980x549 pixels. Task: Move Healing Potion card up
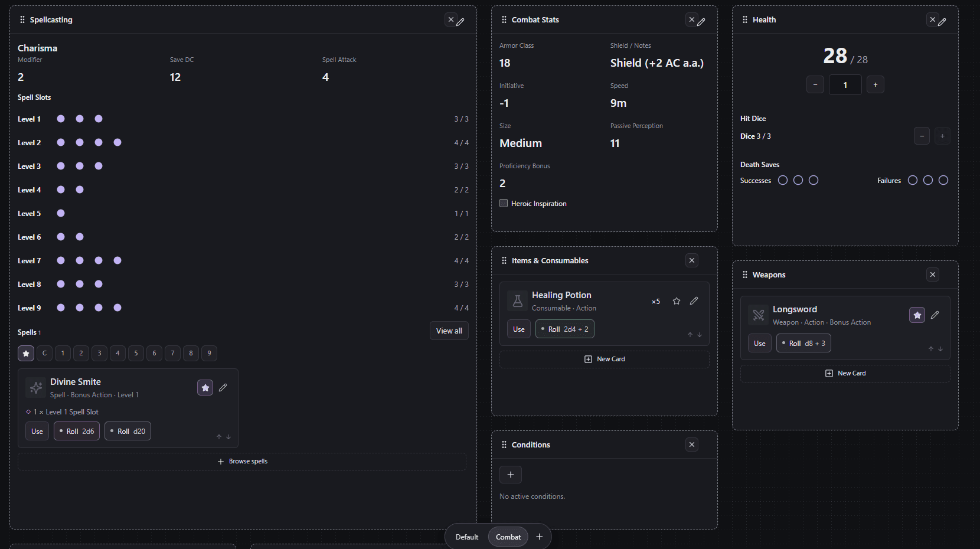(x=690, y=335)
